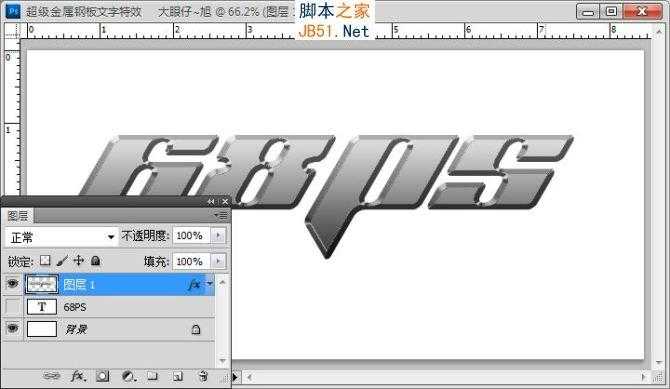Add a layer mask using the mask icon

[x=102, y=376]
